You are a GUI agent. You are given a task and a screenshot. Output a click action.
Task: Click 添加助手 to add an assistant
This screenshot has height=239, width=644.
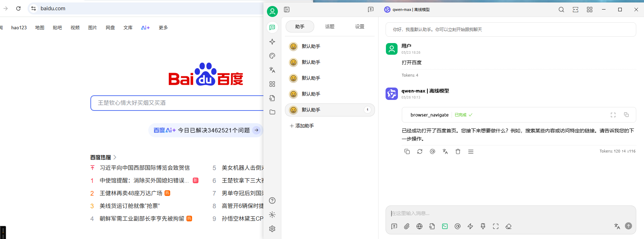coord(302,126)
